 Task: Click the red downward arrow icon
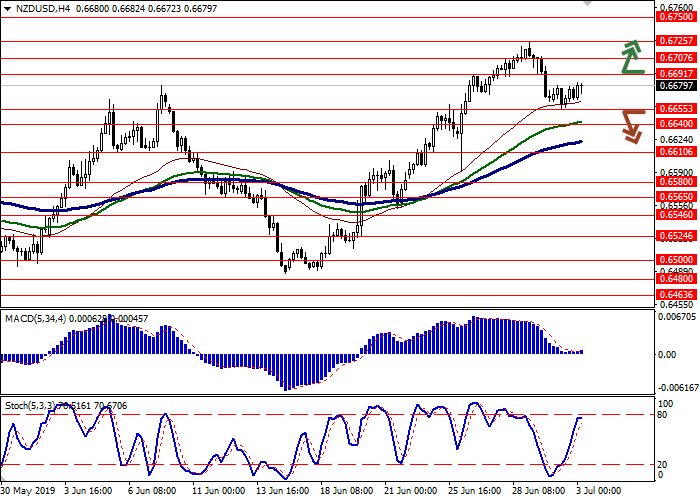pyautogui.click(x=630, y=125)
